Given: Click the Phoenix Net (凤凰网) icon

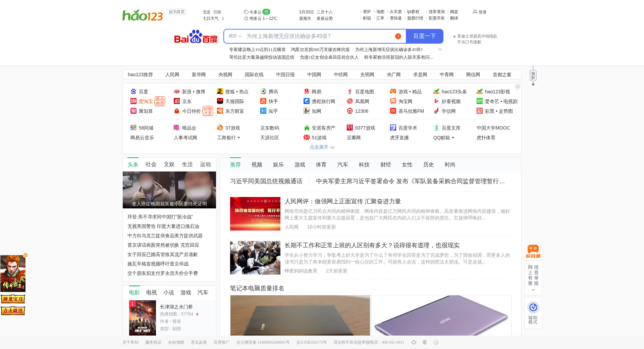Looking at the screenshot, I should (350, 101).
